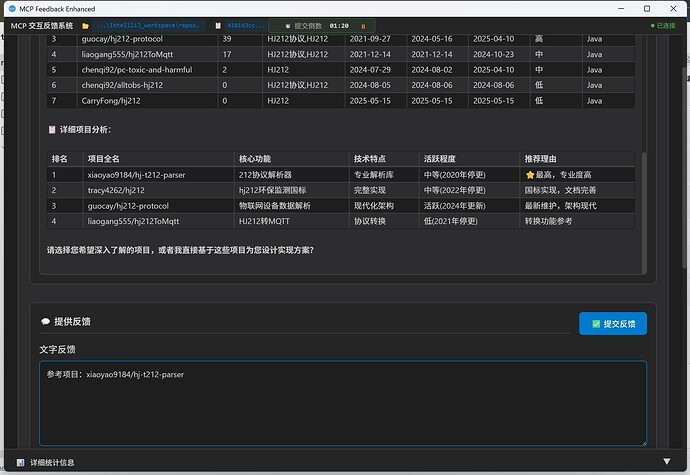Screen dimensions: 690x475
Task: Minimize the MCP Feedback Enhanced window
Action: click(x=621, y=8)
